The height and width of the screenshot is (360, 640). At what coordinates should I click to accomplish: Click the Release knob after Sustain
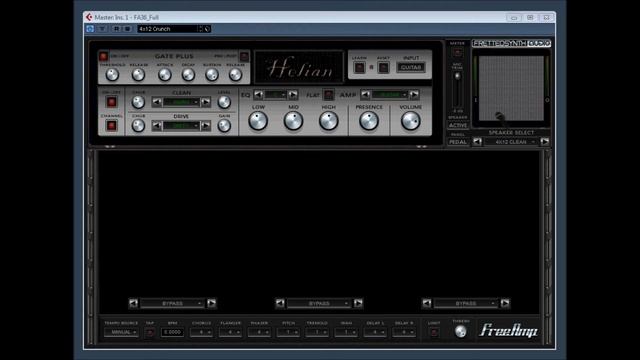click(236, 75)
